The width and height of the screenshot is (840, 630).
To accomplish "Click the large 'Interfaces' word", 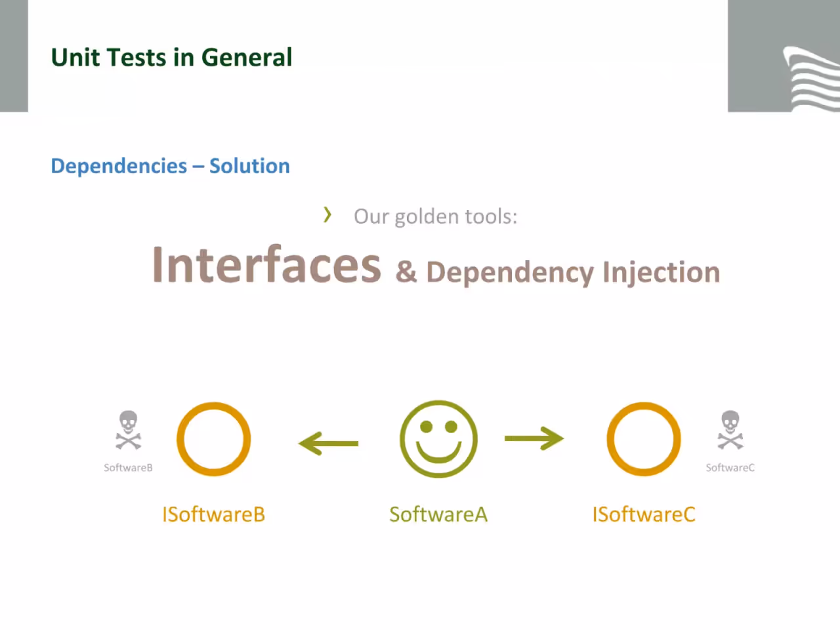I will point(266,265).
